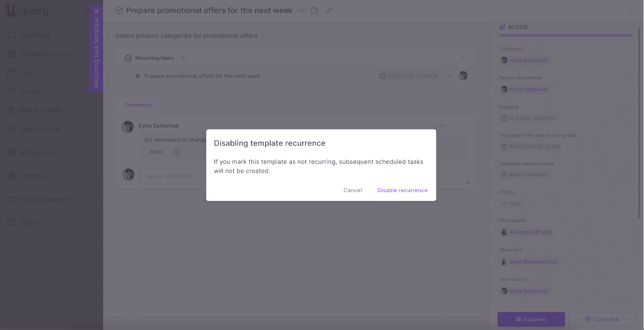Click the copy task icon beside #62
Viewport: 644px width, 330px height.
click(x=314, y=10)
